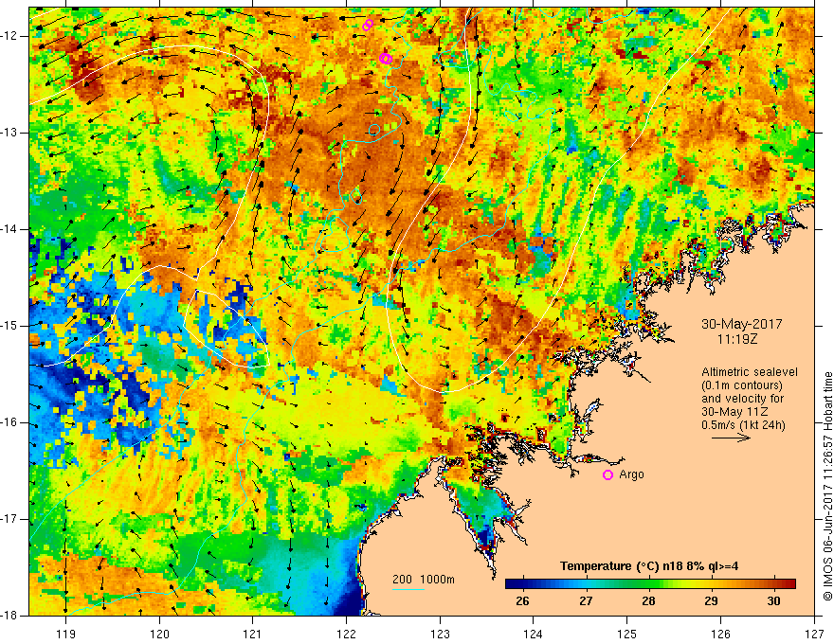This screenshot has height=644, width=834.
Task: Click the 28 value on temperature scale
Action: click(648, 601)
